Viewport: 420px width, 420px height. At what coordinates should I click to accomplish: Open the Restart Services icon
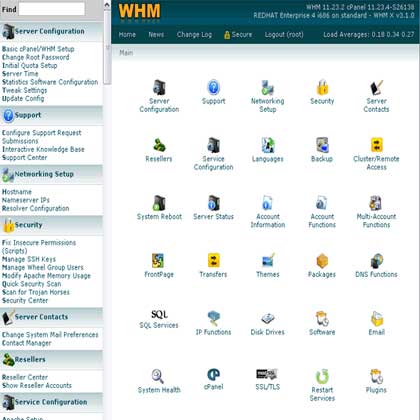(x=322, y=376)
